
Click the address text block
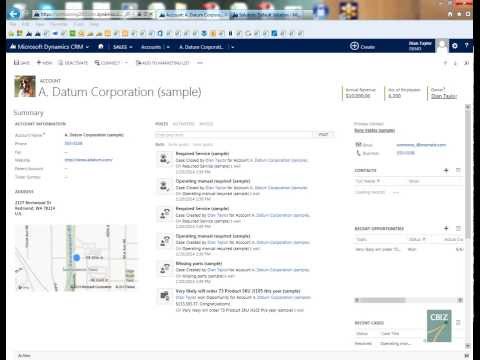point(35,208)
